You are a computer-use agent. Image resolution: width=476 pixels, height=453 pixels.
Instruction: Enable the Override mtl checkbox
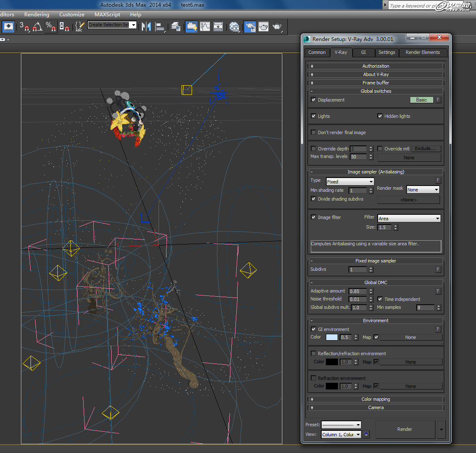(x=380, y=149)
